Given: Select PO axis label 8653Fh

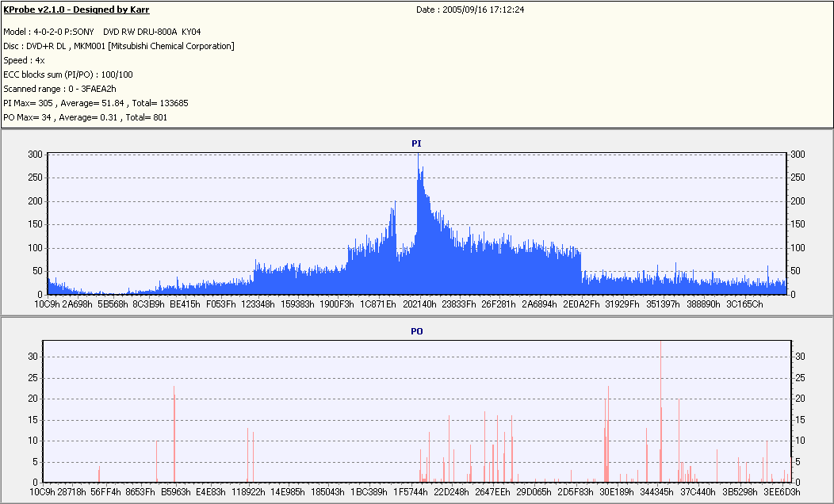Looking at the screenshot, I should click(140, 492).
